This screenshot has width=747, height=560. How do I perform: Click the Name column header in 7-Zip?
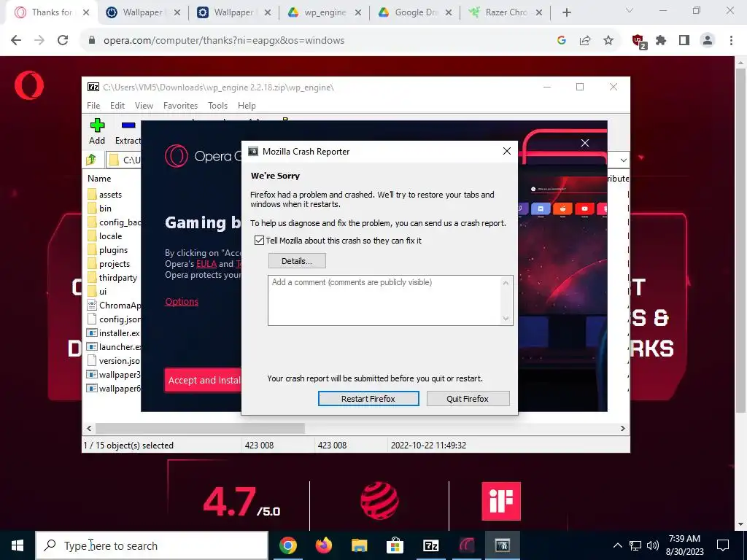pos(99,179)
